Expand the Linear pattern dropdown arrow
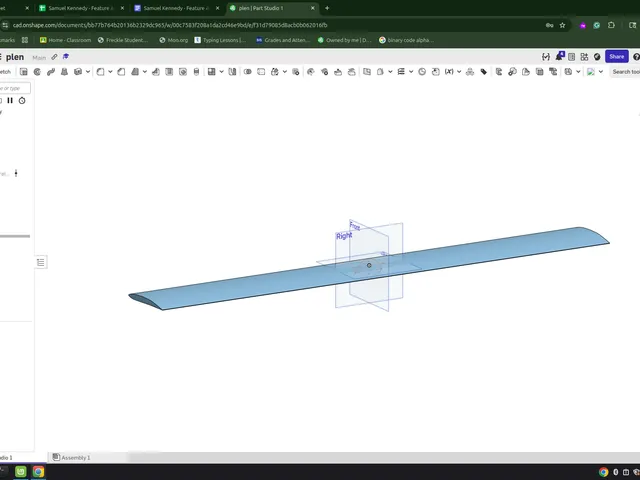Viewport: 640px width, 480px height. (222, 72)
